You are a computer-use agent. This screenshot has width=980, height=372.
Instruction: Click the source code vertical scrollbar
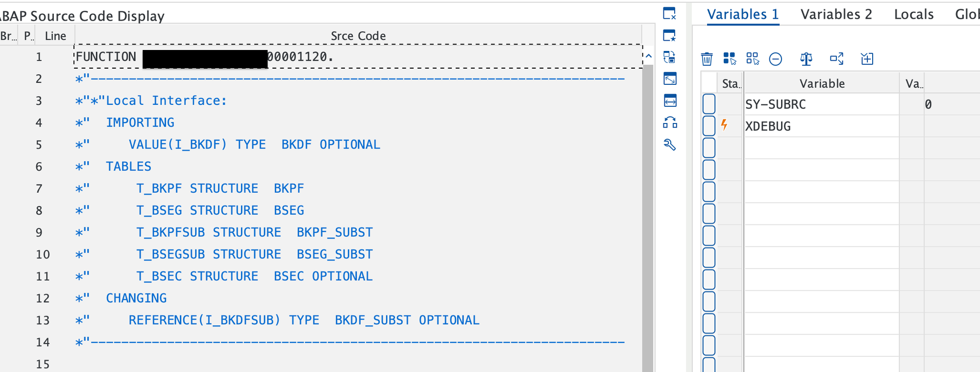[648, 216]
